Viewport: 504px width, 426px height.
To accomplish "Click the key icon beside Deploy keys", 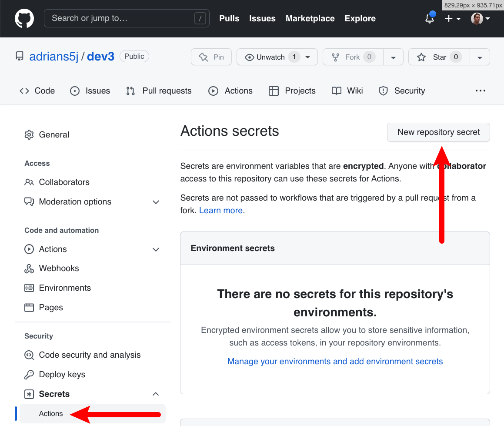I will tap(29, 374).
